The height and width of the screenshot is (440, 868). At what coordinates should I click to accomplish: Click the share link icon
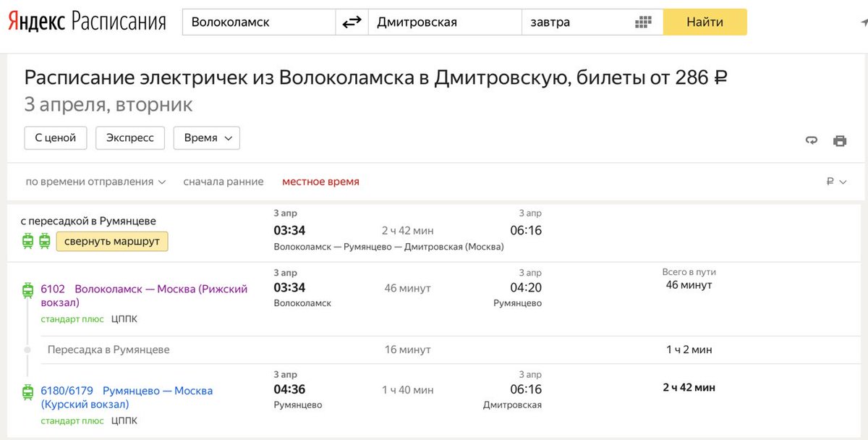[812, 140]
